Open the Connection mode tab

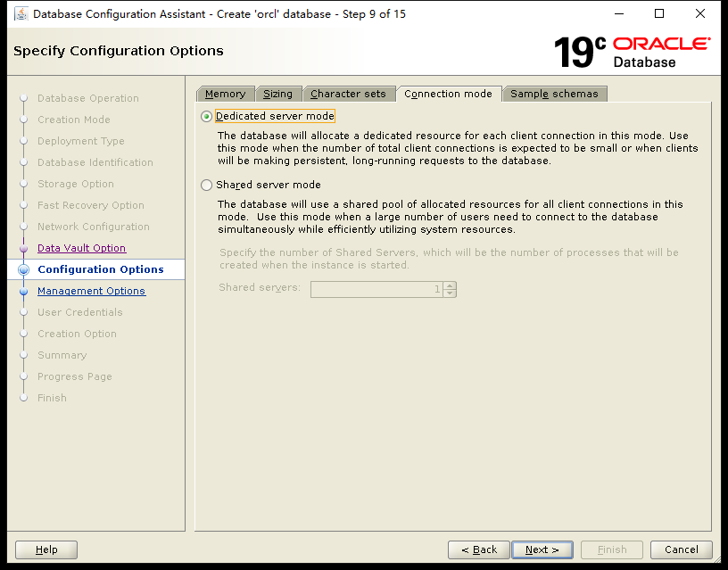[448, 94]
